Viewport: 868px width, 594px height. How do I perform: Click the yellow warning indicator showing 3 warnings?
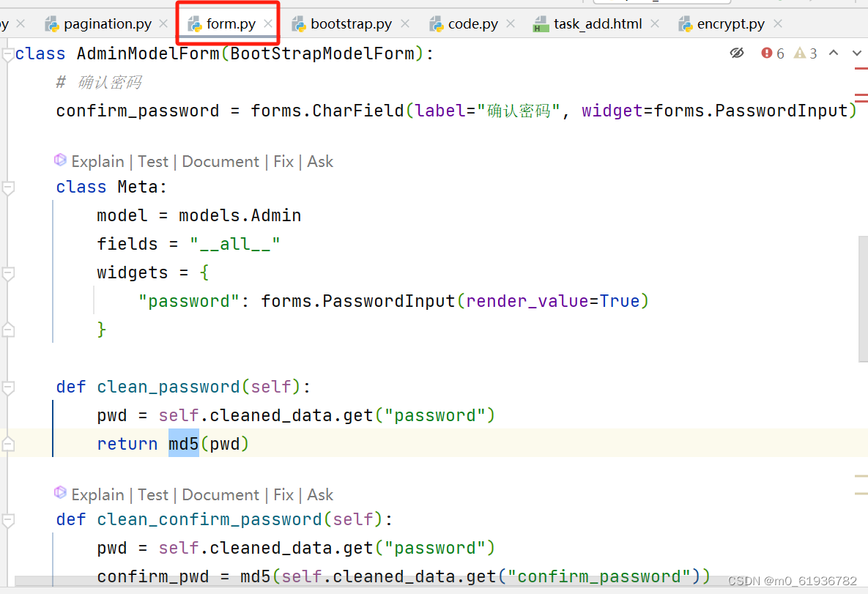coord(803,53)
